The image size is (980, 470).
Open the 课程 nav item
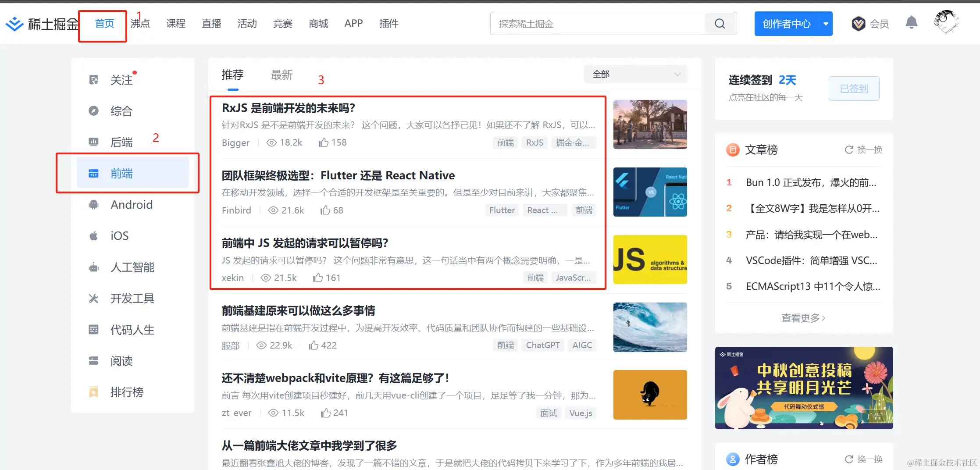(x=176, y=24)
